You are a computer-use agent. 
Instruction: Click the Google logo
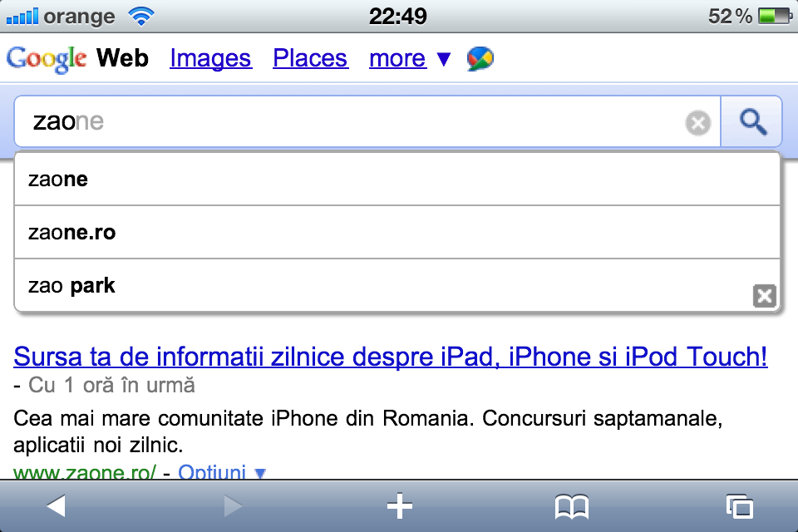coord(47,59)
